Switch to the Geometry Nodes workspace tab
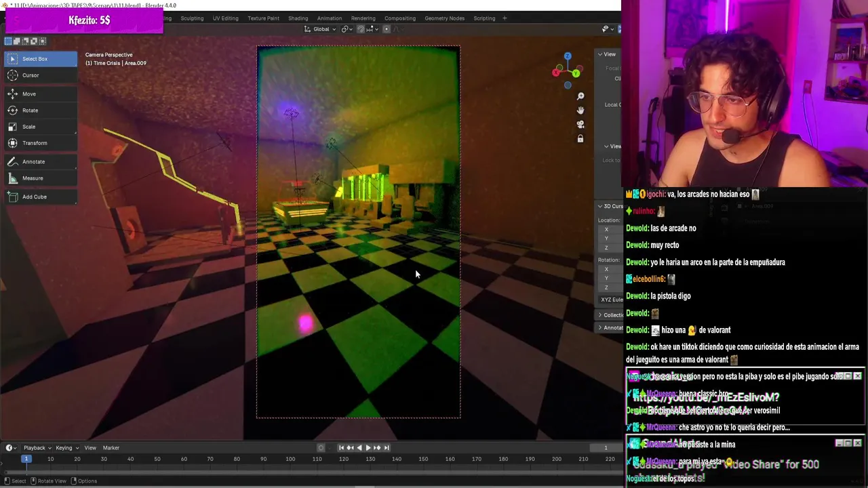This screenshot has height=488, width=868. [x=445, y=18]
